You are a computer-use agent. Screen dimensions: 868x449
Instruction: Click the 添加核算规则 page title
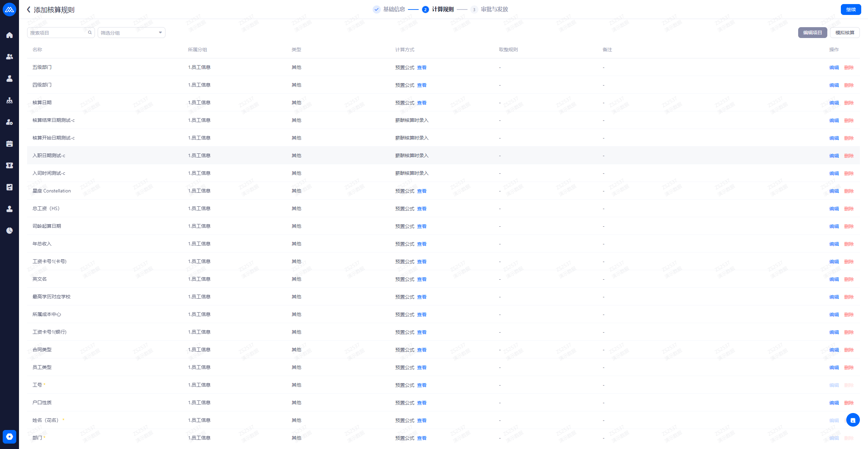click(x=54, y=10)
